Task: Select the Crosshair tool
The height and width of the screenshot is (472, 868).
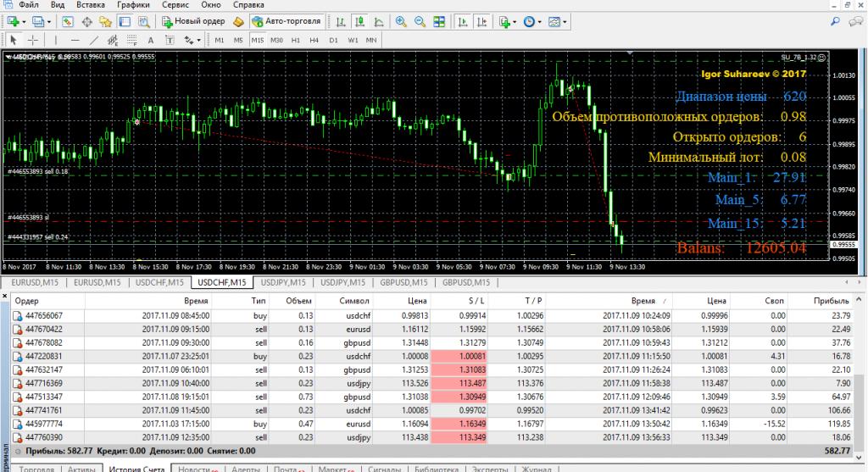Action: point(33,40)
